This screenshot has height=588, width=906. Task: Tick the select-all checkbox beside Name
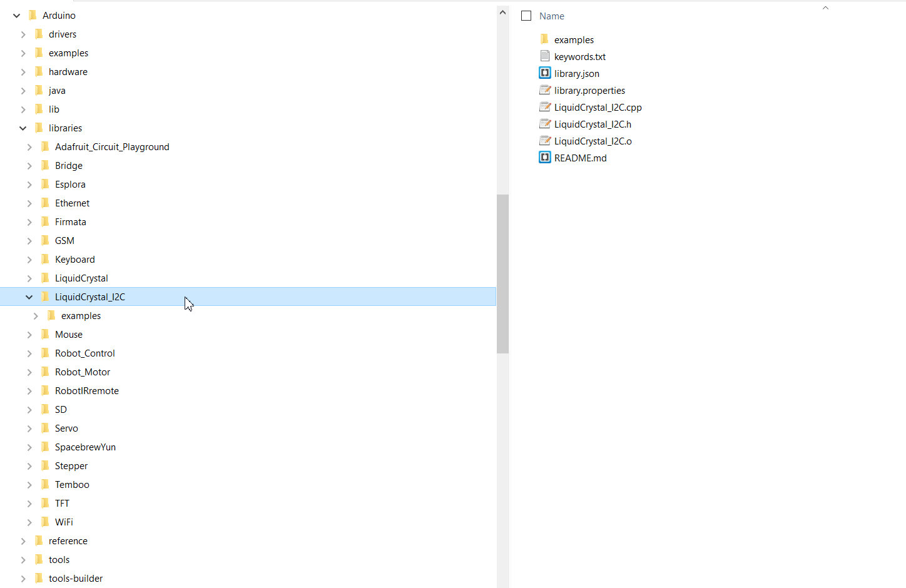526,16
